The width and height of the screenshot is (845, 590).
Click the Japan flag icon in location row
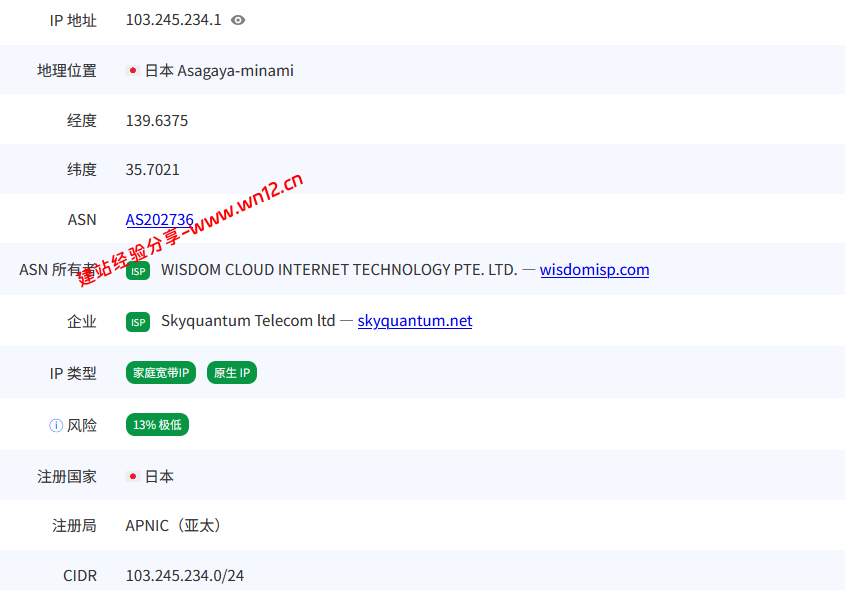click(133, 71)
